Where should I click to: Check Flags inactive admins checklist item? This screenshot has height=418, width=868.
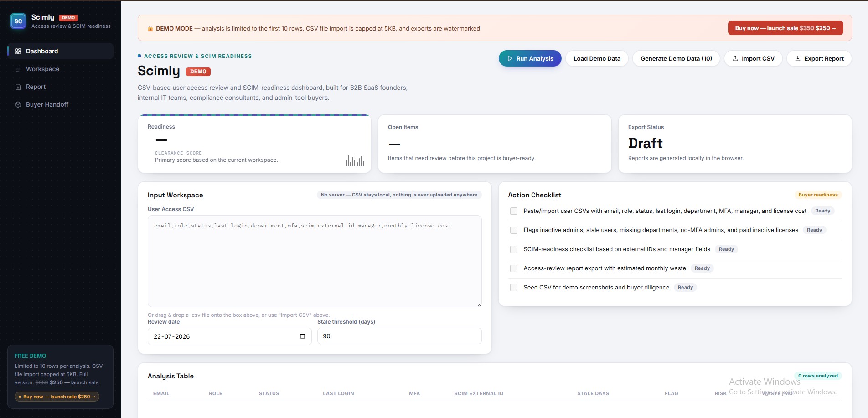[514, 230]
